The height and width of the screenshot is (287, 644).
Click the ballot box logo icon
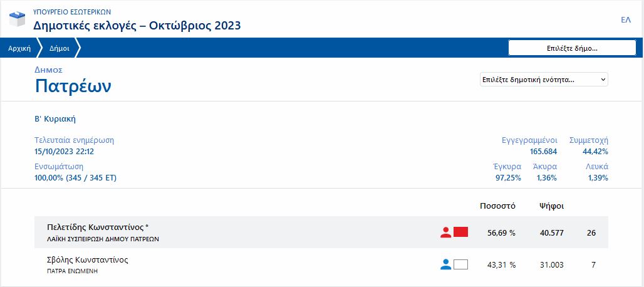tap(17, 18)
